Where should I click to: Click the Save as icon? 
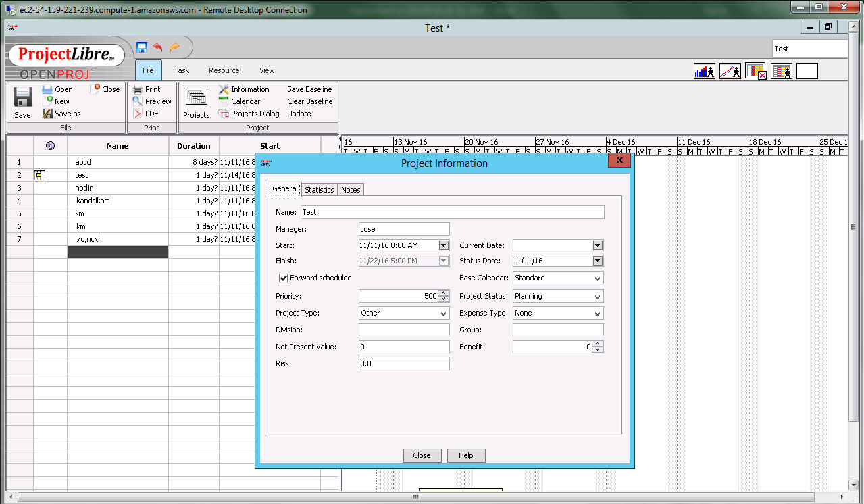(47, 114)
